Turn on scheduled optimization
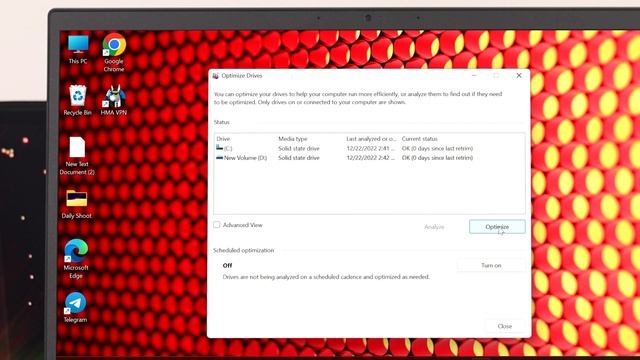Image resolution: width=640 pixels, height=360 pixels. [x=491, y=265]
